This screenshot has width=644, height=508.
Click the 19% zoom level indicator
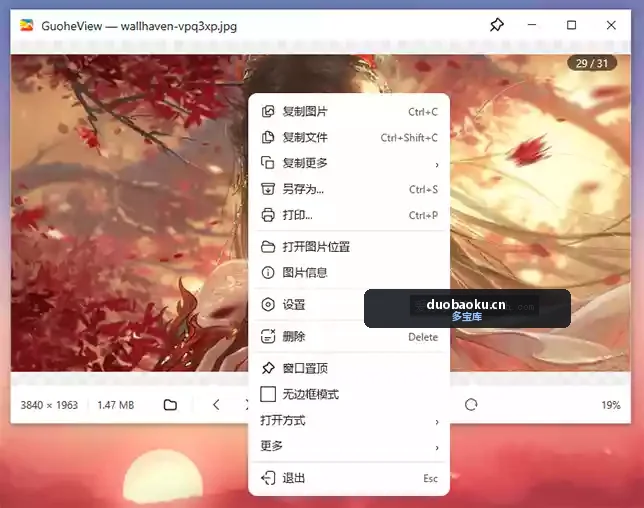tap(611, 405)
